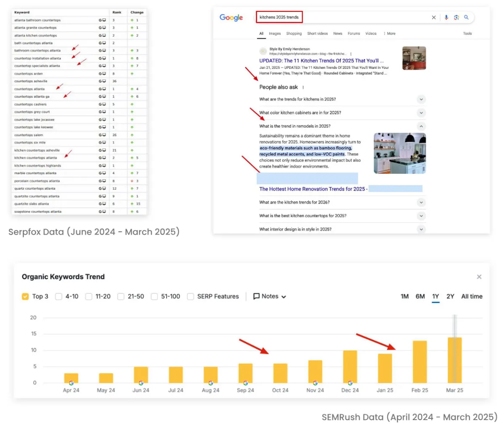Switch to the Forums search tab
The image size is (504, 431).
[354, 34]
